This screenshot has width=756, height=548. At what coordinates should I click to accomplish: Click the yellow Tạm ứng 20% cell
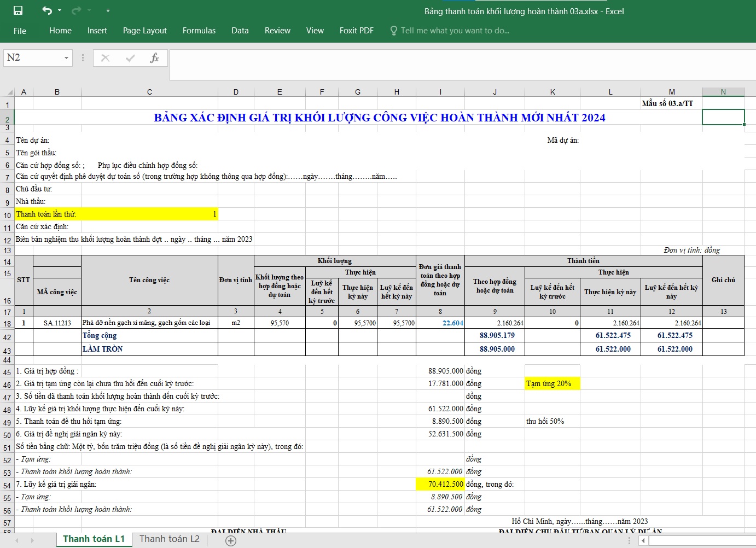coord(552,384)
